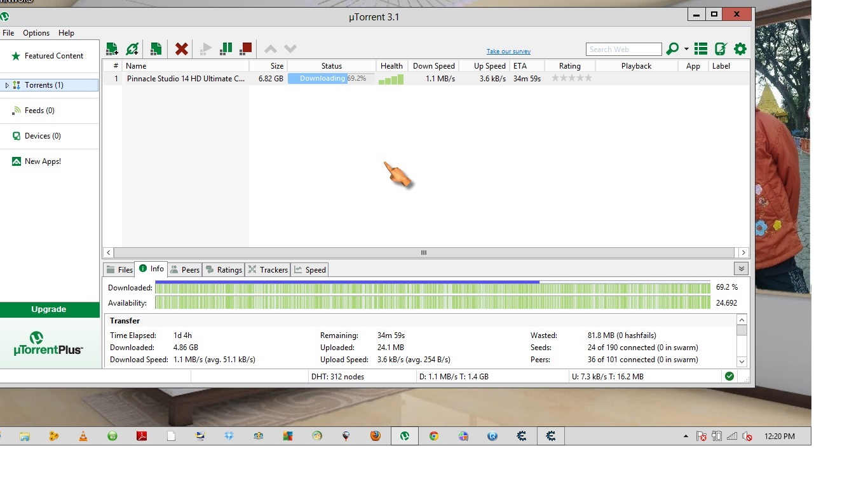Follow the Take our survey link
The width and height of the screenshot is (868, 488).
click(508, 51)
